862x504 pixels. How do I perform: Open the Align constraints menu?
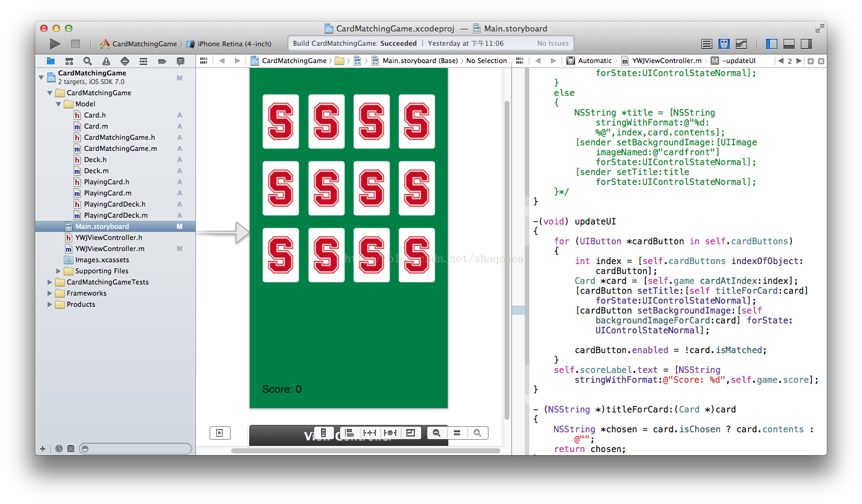349,433
